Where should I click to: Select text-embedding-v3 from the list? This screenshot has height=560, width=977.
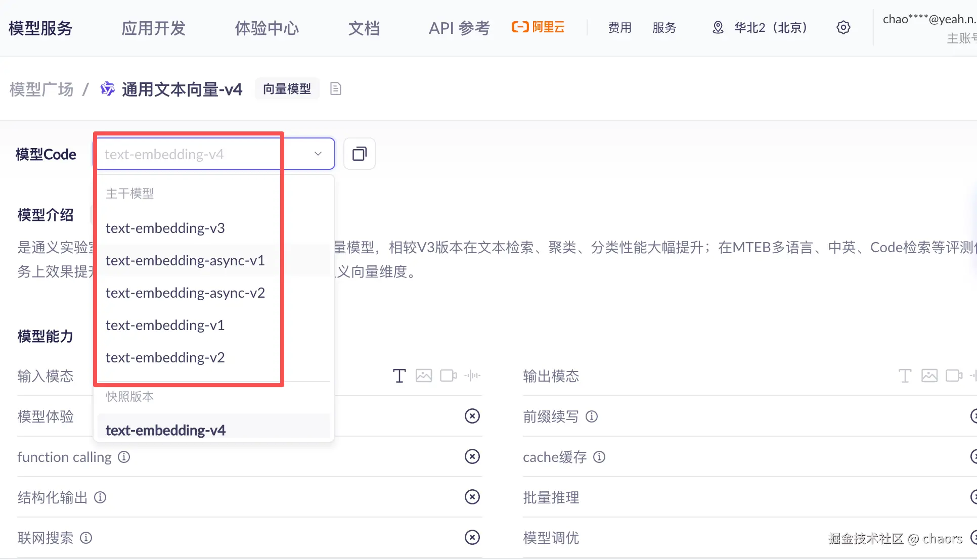(165, 228)
